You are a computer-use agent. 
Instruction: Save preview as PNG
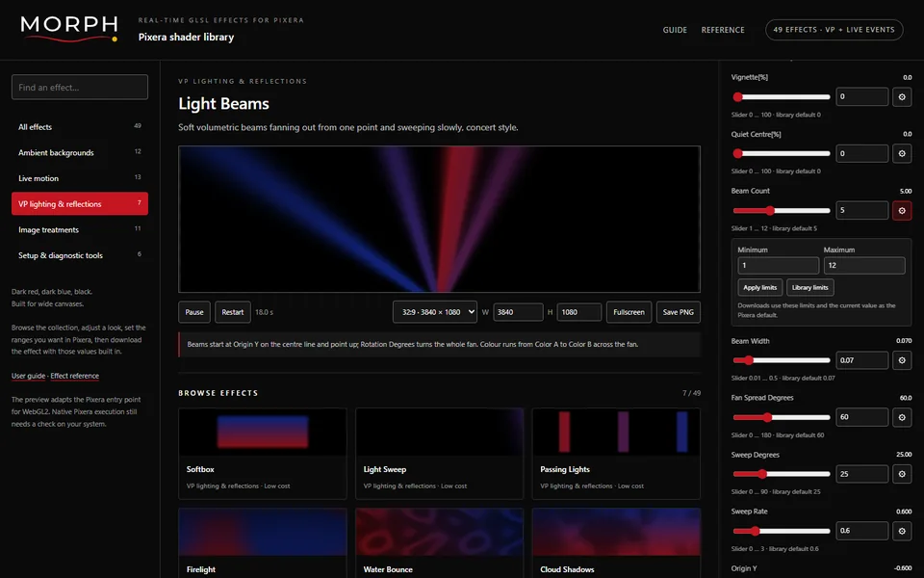click(679, 312)
